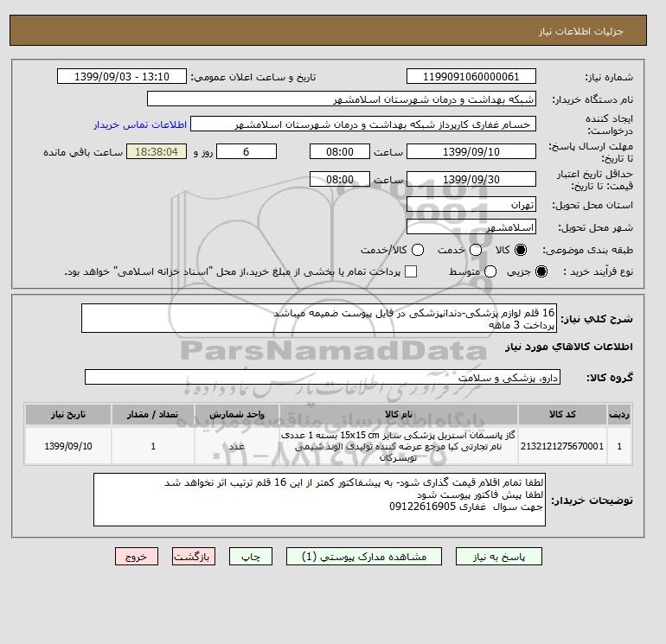Click the remaining days field showing 6
The height and width of the screenshot is (644, 666).
(247, 151)
